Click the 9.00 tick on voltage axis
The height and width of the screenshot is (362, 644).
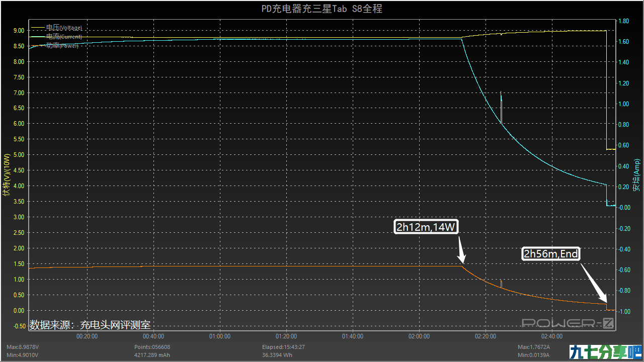tap(19, 31)
